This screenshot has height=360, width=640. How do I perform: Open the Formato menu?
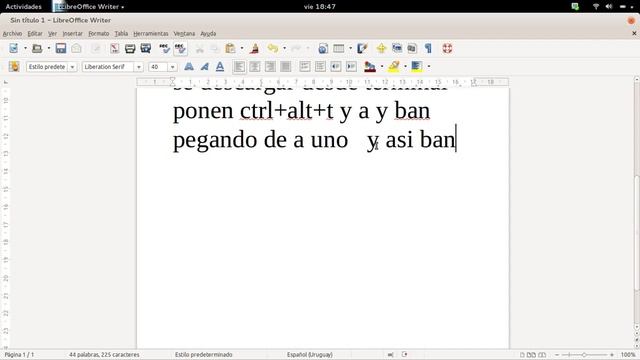pos(99,33)
